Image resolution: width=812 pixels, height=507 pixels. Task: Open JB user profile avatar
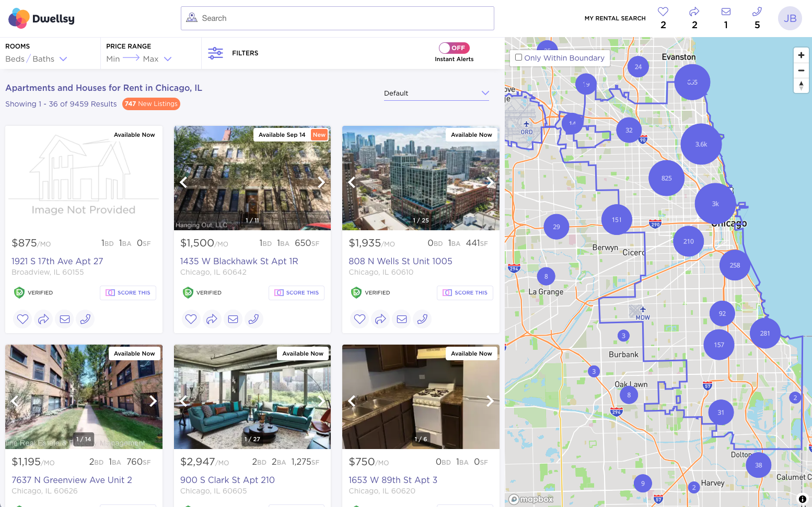pyautogui.click(x=790, y=18)
